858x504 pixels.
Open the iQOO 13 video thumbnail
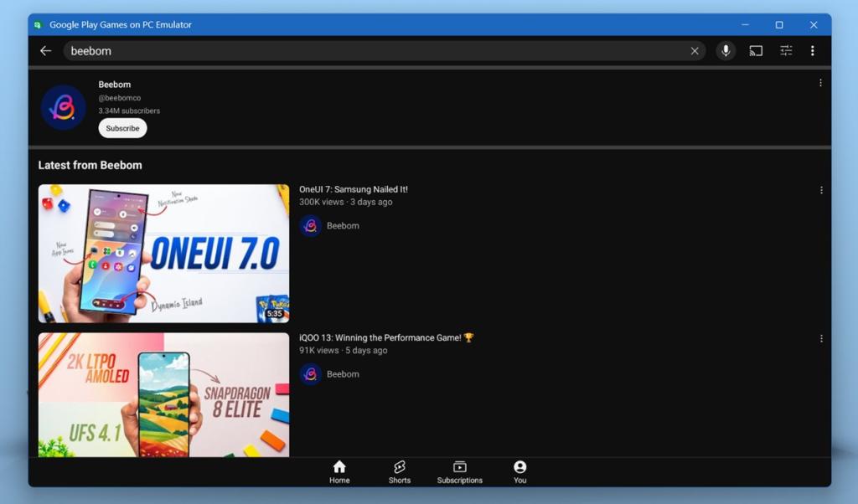(x=163, y=393)
